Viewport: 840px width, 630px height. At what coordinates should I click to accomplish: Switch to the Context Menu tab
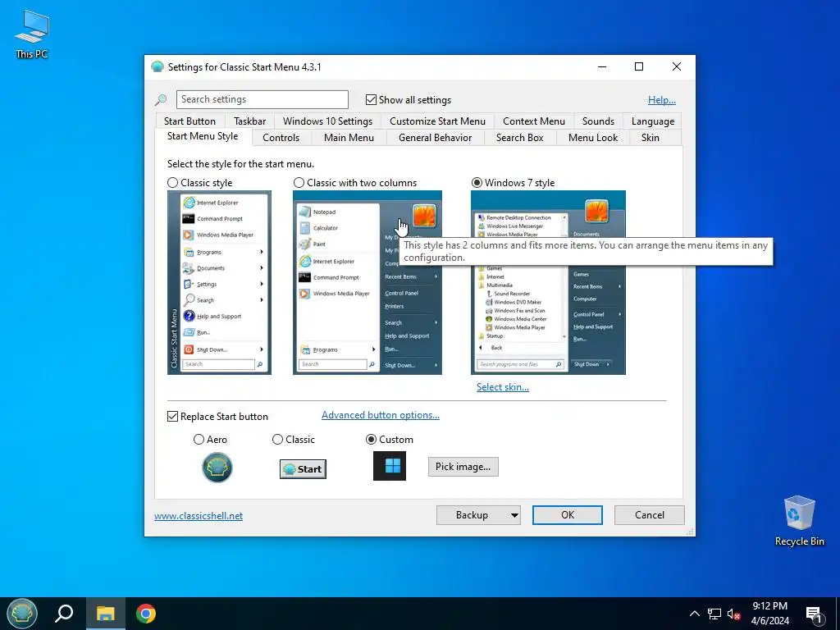click(533, 121)
